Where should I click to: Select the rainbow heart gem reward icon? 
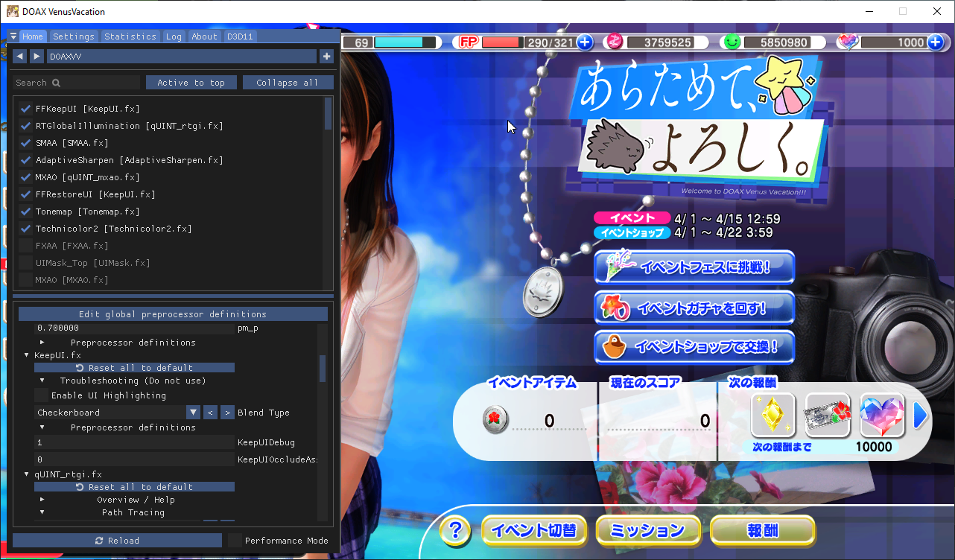pos(882,416)
